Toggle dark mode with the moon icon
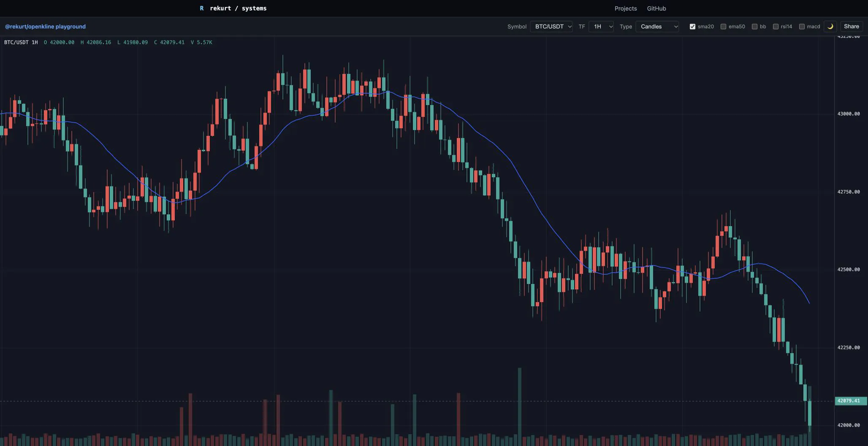The width and height of the screenshot is (868, 446). click(x=830, y=27)
